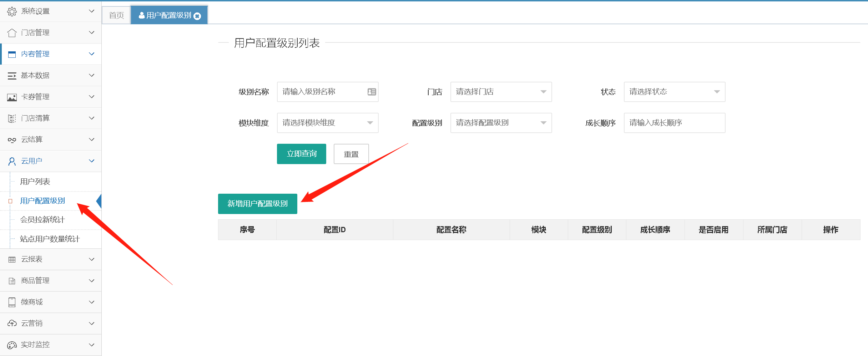Open the 请选择状态 dropdown

(x=674, y=92)
